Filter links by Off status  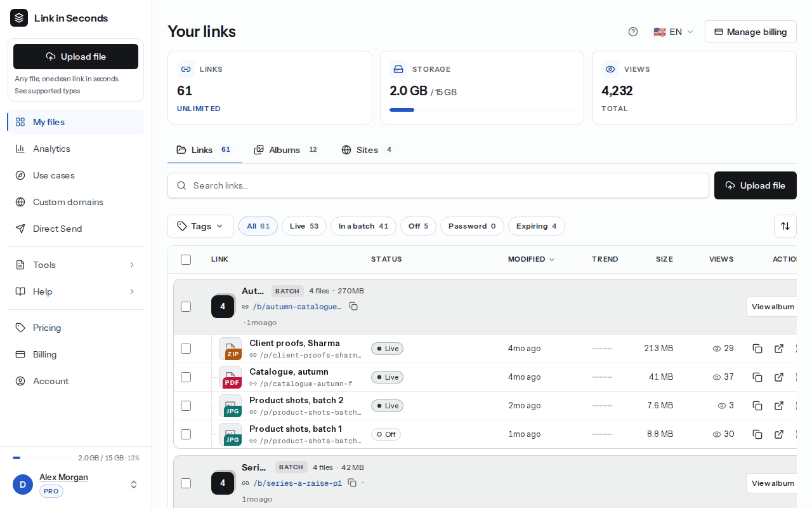pyautogui.click(x=418, y=226)
